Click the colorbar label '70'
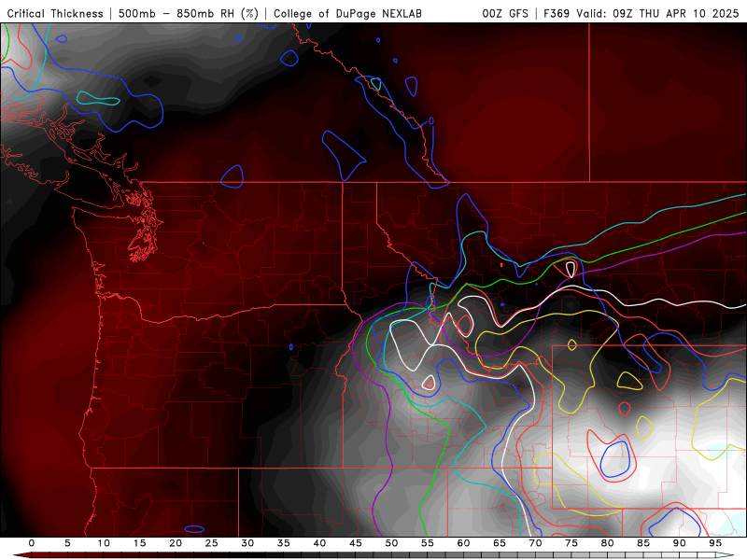Screen dimensions: 747x560 [535, 543]
